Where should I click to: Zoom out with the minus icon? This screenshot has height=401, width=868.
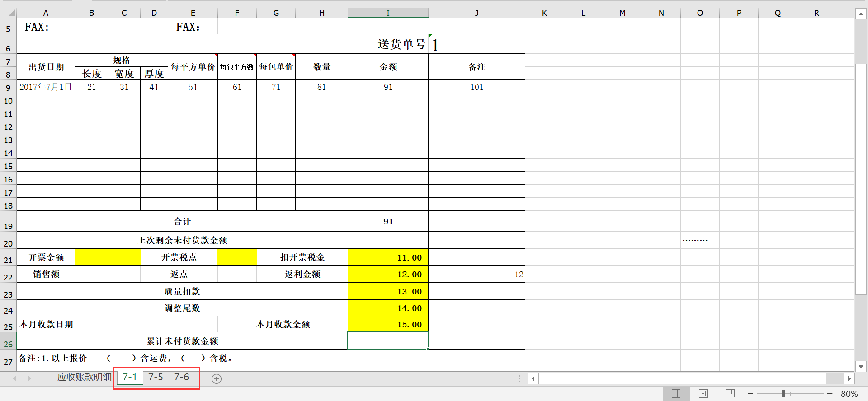(x=750, y=394)
